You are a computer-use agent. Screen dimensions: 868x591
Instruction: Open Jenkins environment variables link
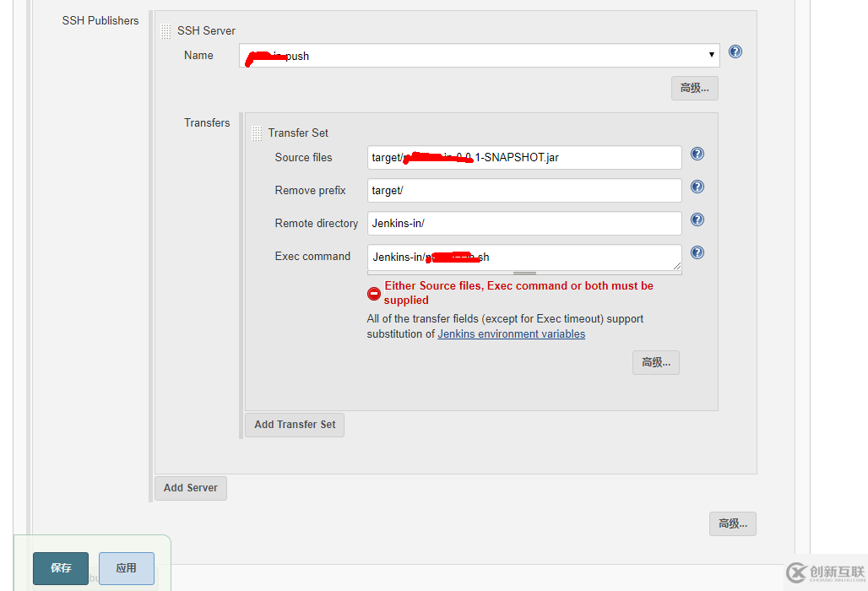[x=512, y=333]
